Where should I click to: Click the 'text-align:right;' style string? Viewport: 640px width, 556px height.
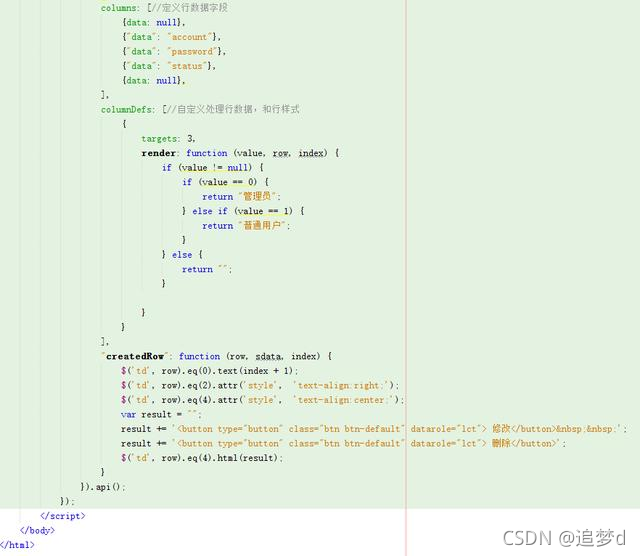340,385
